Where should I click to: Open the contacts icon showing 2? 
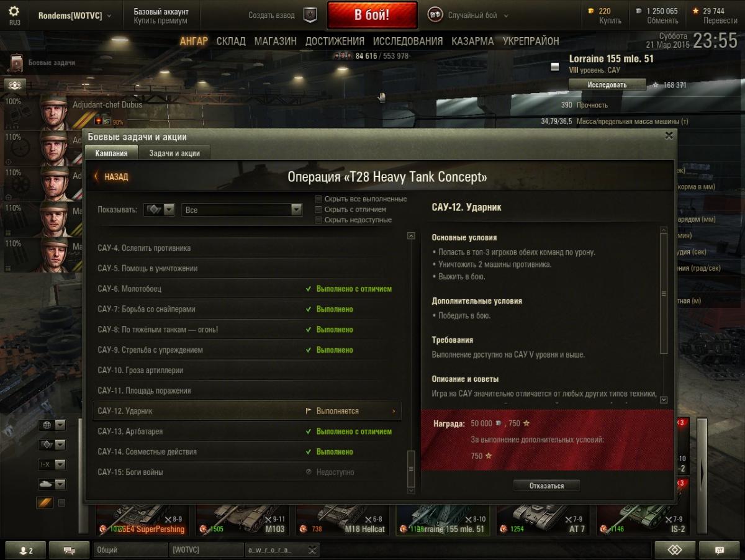(x=25, y=550)
